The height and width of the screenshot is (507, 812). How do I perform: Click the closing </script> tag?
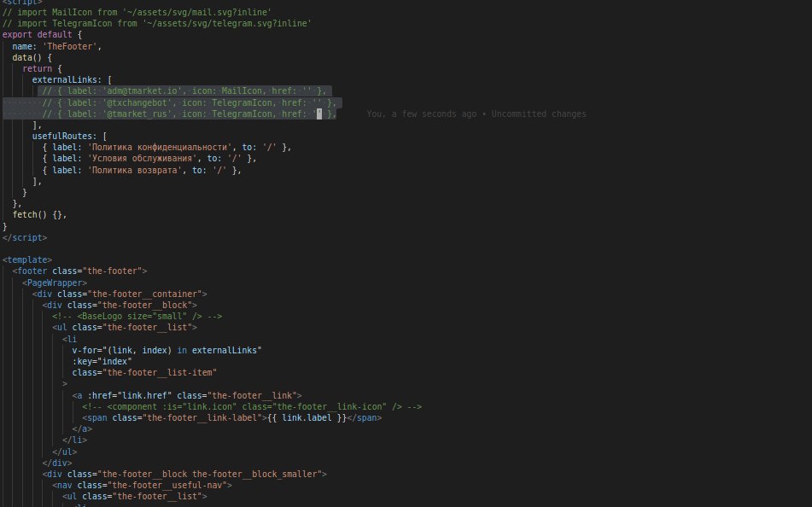tap(25, 237)
